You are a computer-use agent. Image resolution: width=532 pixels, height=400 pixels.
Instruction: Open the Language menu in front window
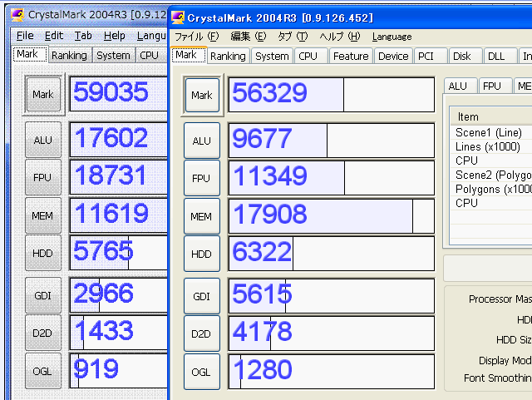[392, 37]
